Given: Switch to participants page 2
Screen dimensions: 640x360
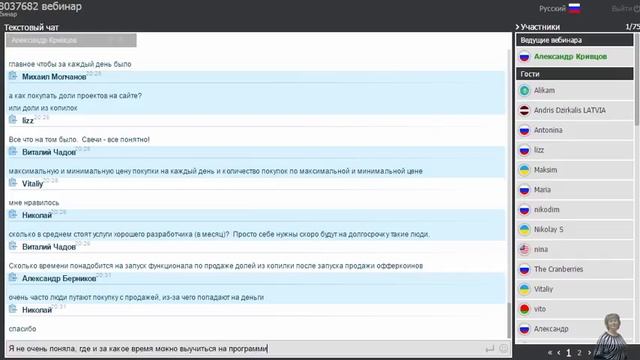Looking at the screenshot, I should tap(579, 353).
